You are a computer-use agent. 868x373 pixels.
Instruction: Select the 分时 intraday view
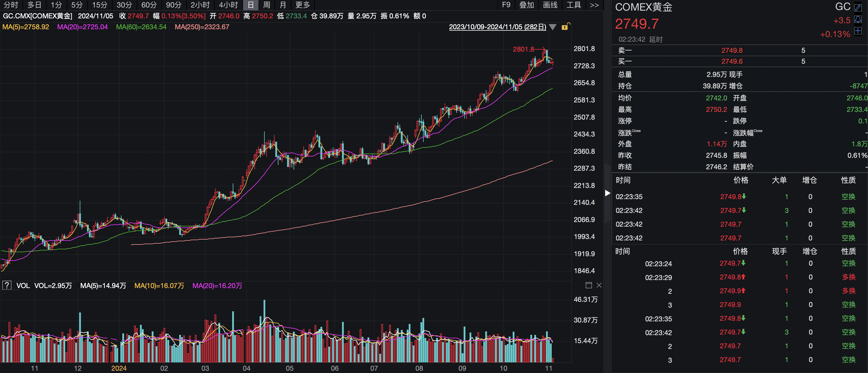[x=11, y=5]
